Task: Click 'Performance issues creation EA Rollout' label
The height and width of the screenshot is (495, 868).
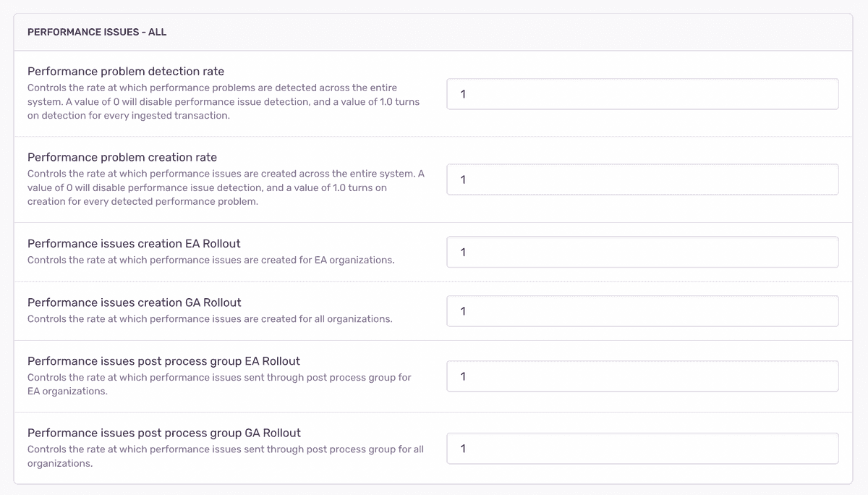Action: tap(134, 243)
